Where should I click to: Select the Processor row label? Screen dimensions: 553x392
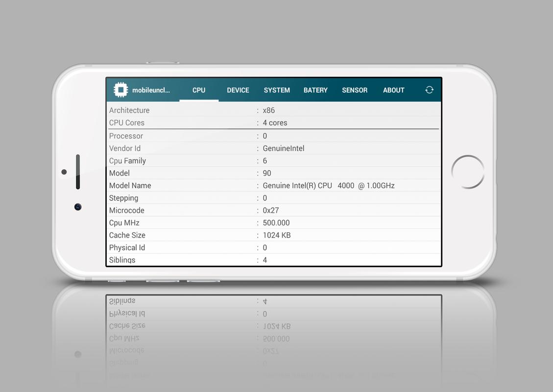126,136
